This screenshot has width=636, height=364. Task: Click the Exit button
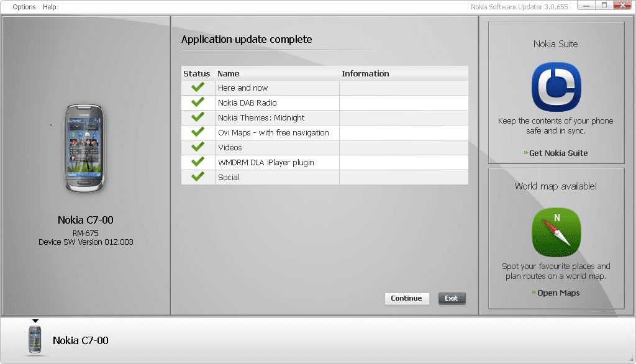tap(452, 298)
